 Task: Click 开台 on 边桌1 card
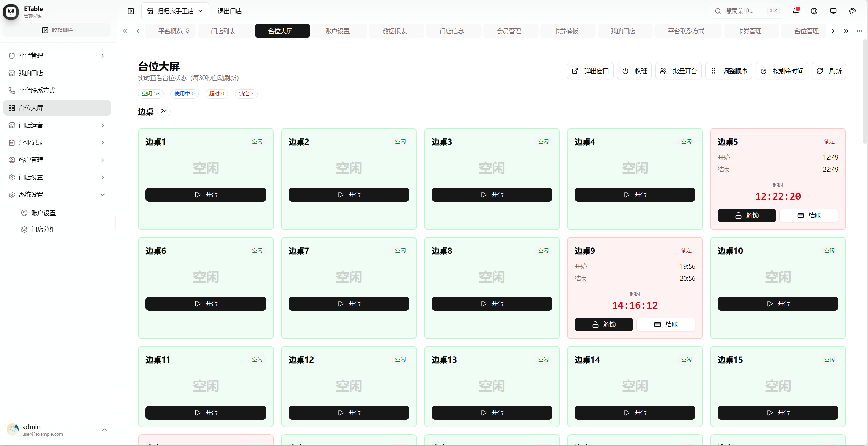coord(206,195)
